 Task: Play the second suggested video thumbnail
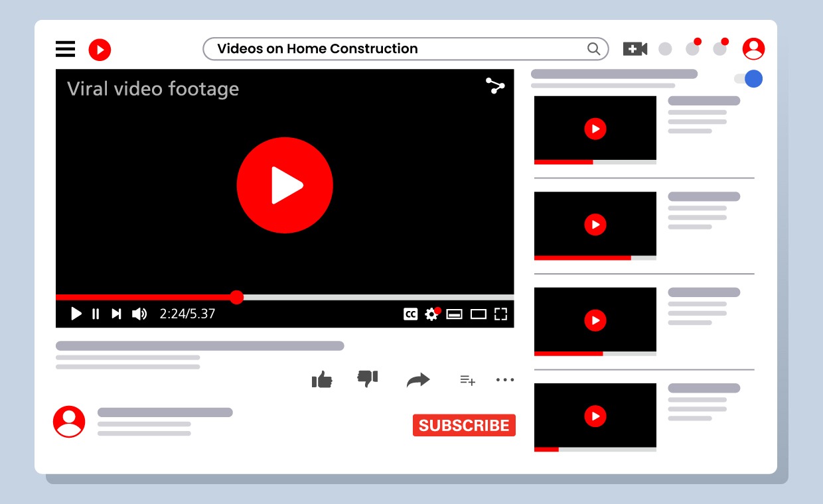pyautogui.click(x=595, y=225)
